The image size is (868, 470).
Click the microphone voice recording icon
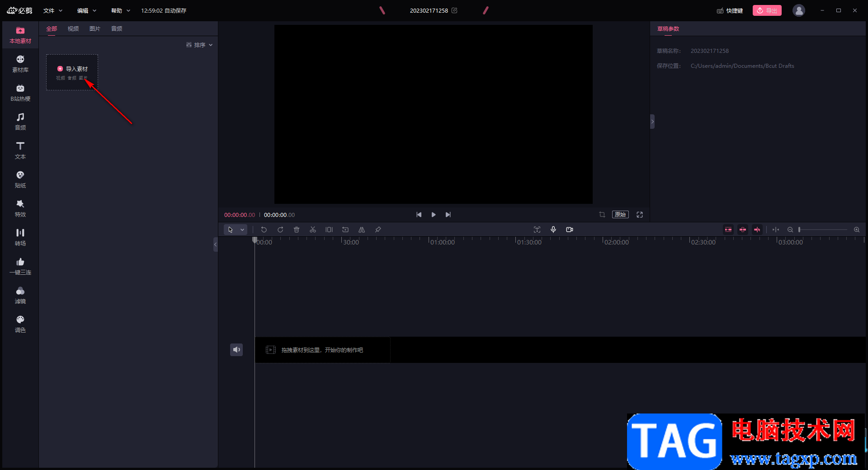(553, 230)
